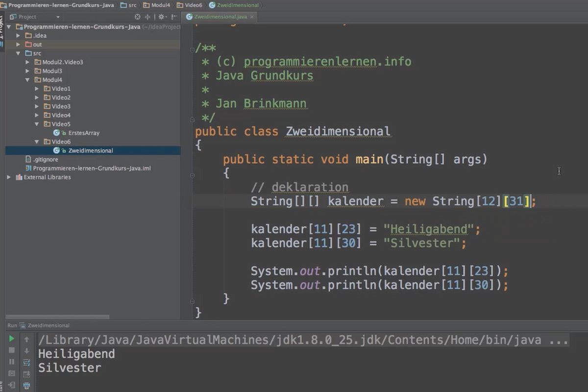
Task: Click the ErstesArray class icon
Action: click(56, 133)
